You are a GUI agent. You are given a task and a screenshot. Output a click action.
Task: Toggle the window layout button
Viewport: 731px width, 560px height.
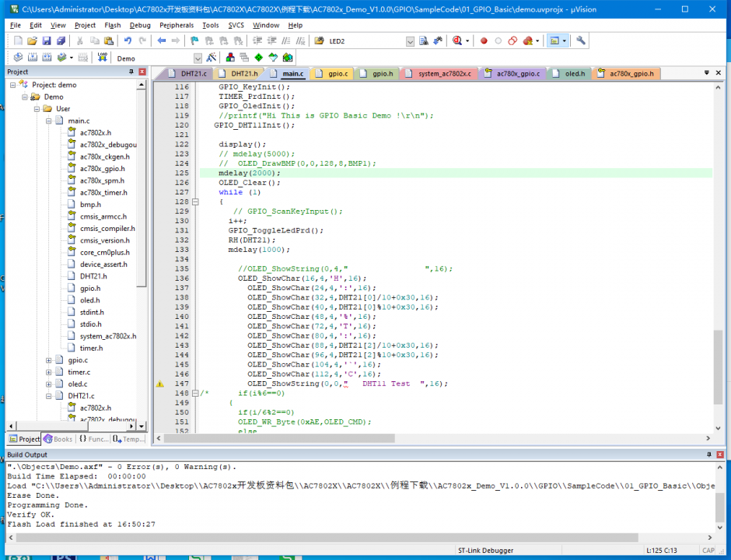[x=554, y=41]
